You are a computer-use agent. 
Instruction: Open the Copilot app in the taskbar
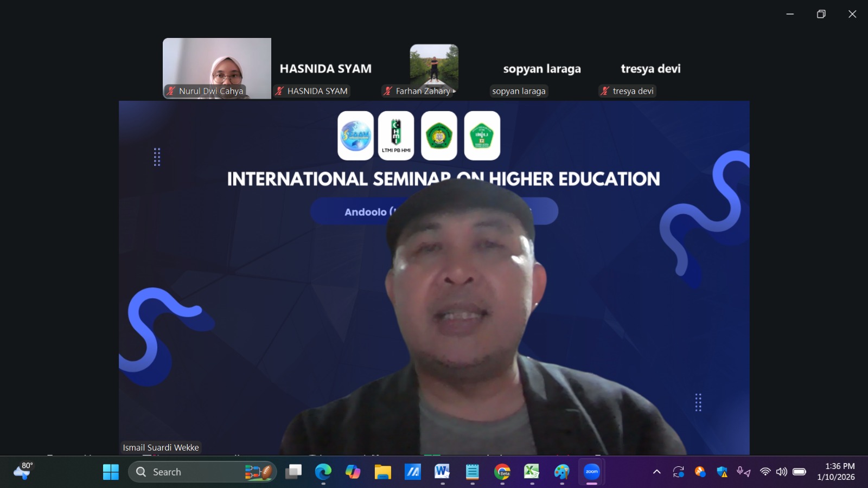[353, 472]
